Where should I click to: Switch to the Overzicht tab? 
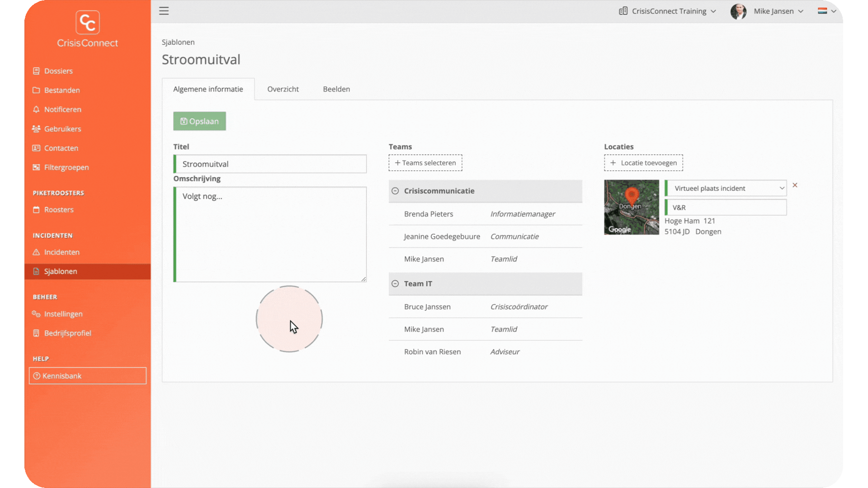pyautogui.click(x=283, y=89)
